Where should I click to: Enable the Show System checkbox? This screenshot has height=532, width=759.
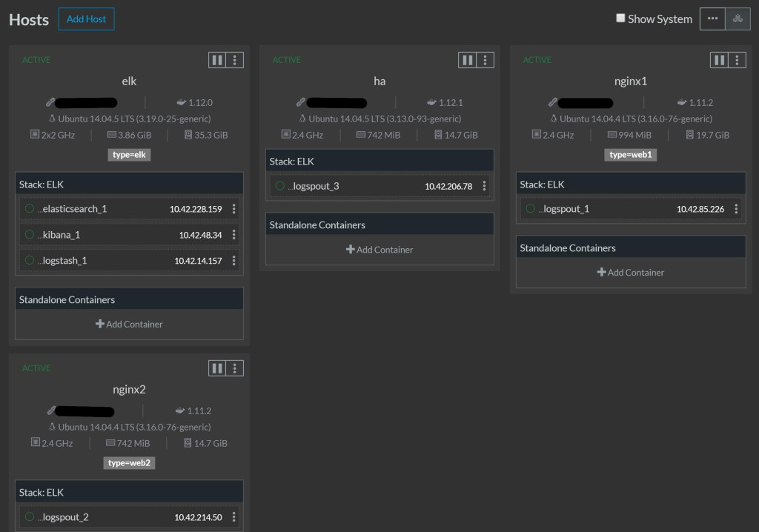click(620, 19)
